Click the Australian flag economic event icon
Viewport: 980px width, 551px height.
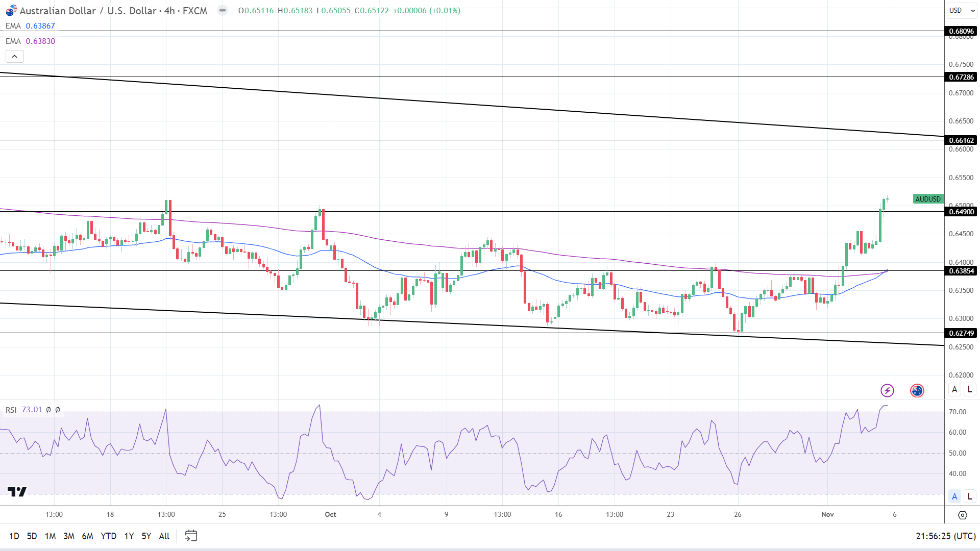(917, 391)
